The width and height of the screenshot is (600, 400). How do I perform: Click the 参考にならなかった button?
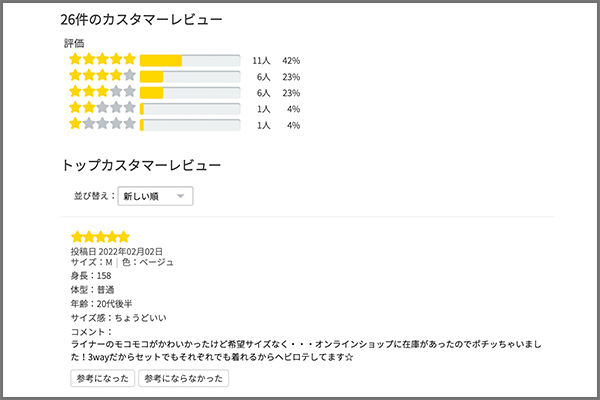coord(183,378)
